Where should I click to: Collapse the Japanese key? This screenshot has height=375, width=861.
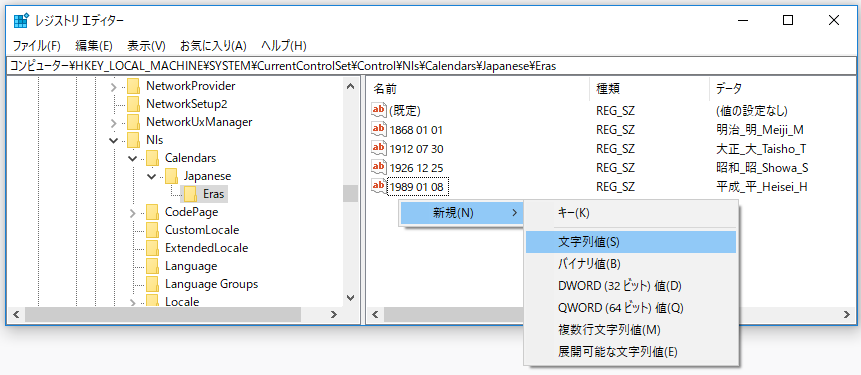(x=152, y=176)
